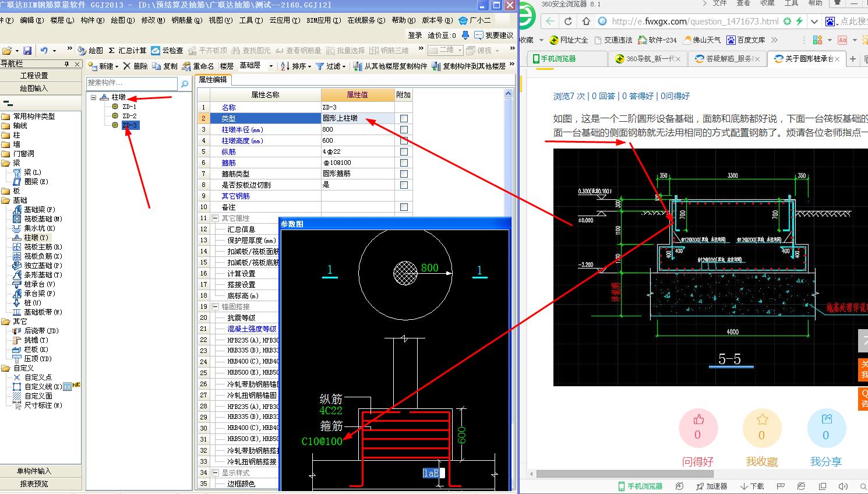
Task: Open 在线服务(S) menu
Action: pos(366,20)
